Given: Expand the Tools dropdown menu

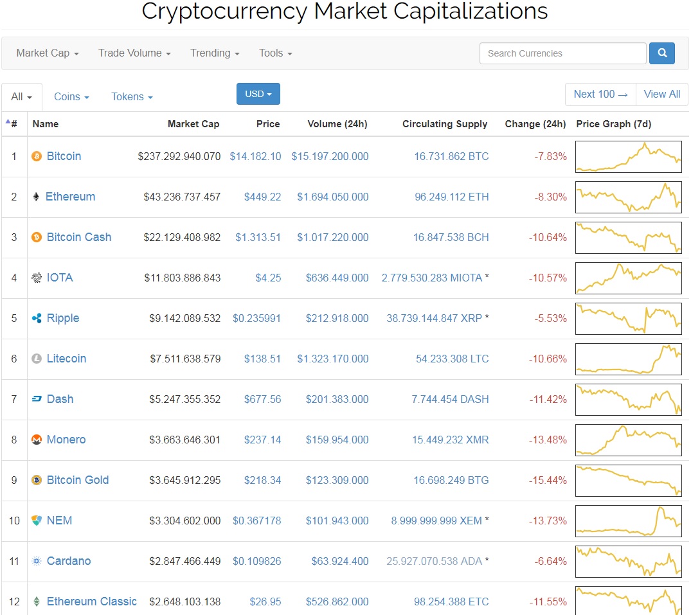Looking at the screenshot, I should (x=276, y=53).
